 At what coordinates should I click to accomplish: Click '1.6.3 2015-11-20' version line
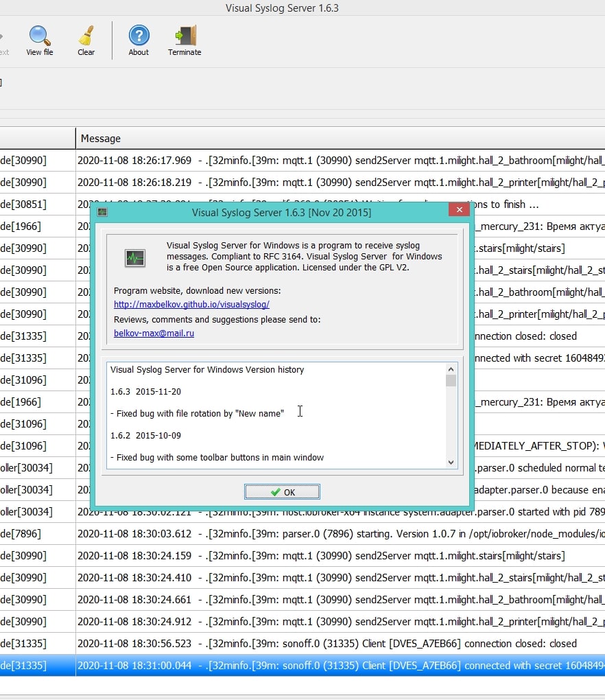pyautogui.click(x=145, y=391)
